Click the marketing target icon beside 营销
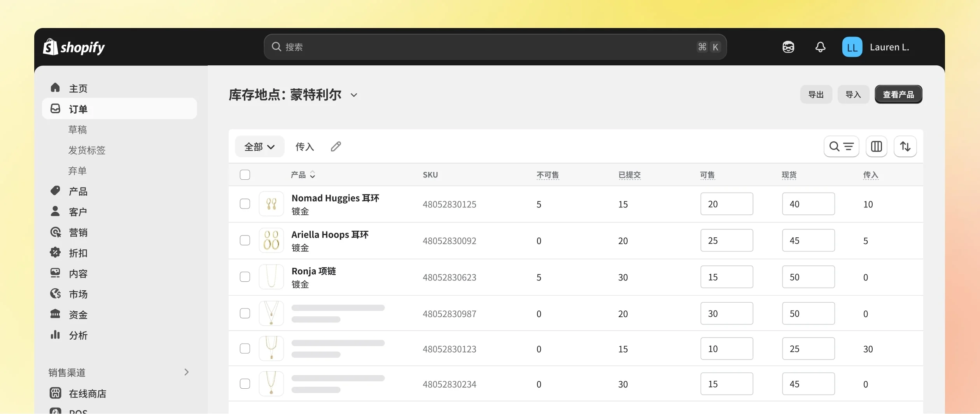980x414 pixels. click(56, 232)
